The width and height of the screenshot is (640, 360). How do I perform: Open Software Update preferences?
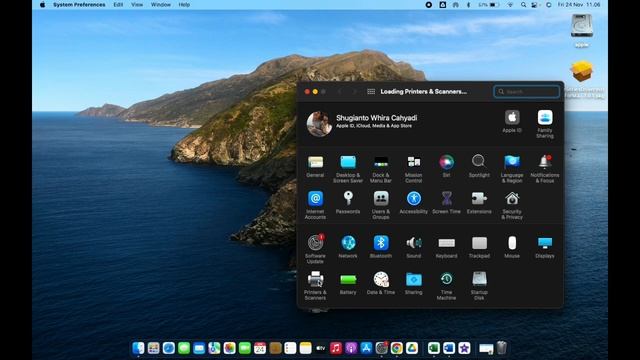click(x=315, y=243)
